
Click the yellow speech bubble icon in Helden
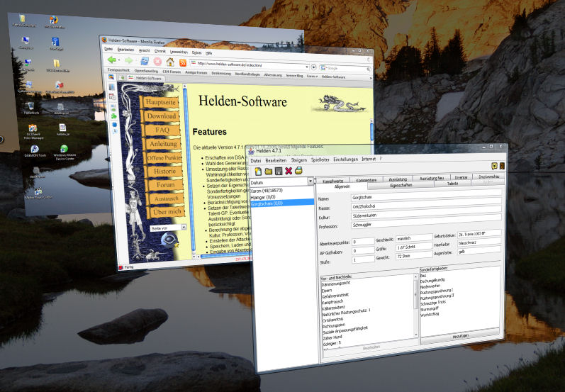click(x=495, y=166)
